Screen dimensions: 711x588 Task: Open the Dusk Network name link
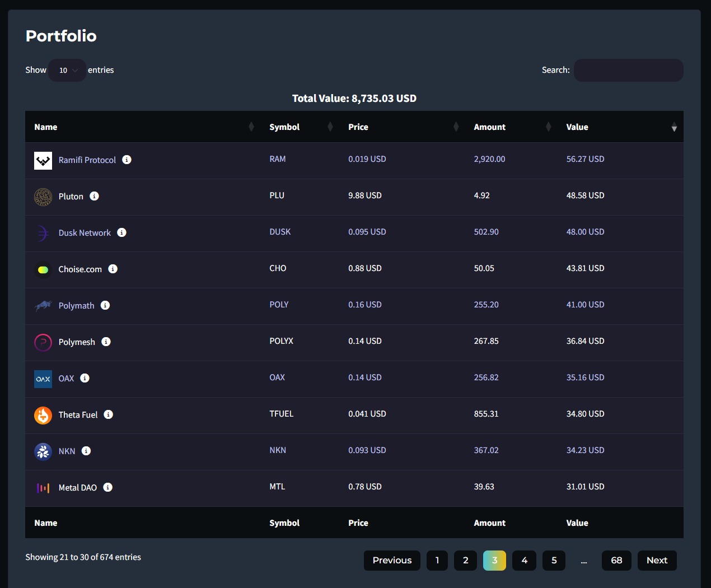85,233
